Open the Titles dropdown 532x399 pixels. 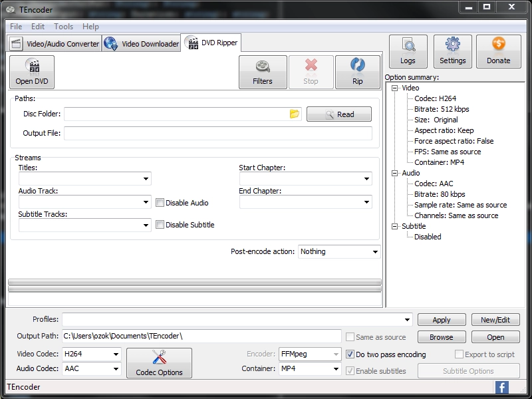click(x=85, y=178)
